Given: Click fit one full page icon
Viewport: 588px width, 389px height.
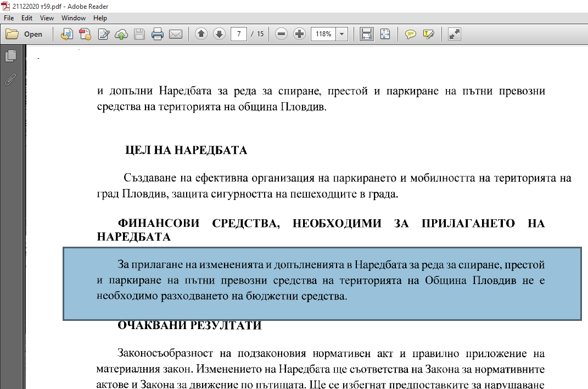Looking at the screenshot, I should (385, 34).
